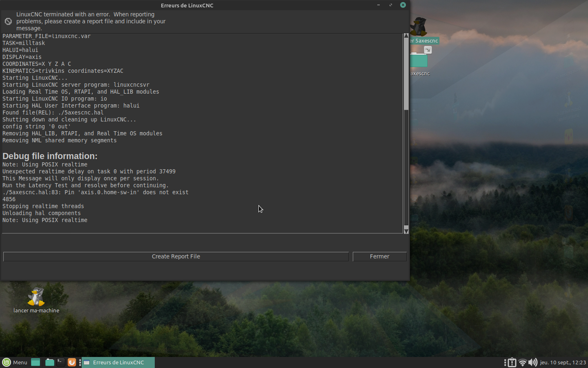Click line "COORDINATES=X Y Z A C"
Image resolution: width=588 pixels, height=368 pixels.
point(37,64)
